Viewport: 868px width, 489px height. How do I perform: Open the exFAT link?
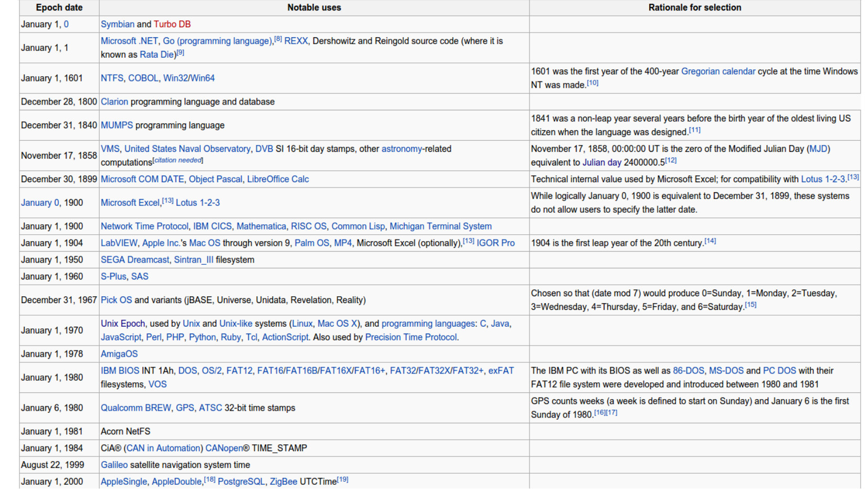(501, 371)
